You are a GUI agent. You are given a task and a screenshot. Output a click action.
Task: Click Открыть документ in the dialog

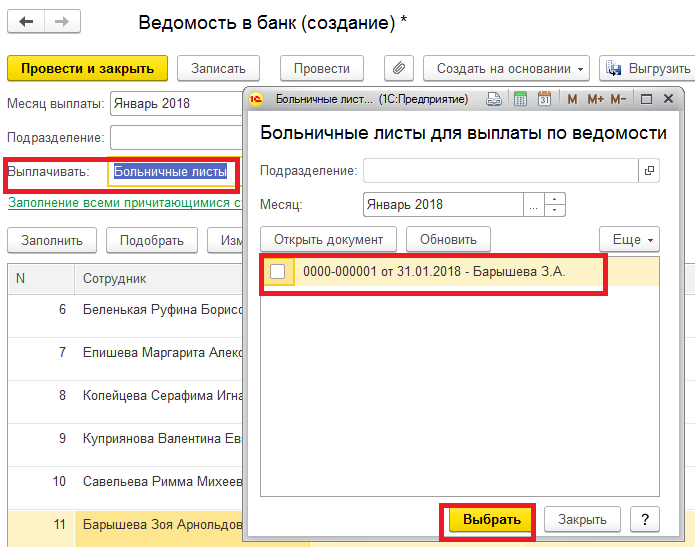pyautogui.click(x=328, y=239)
